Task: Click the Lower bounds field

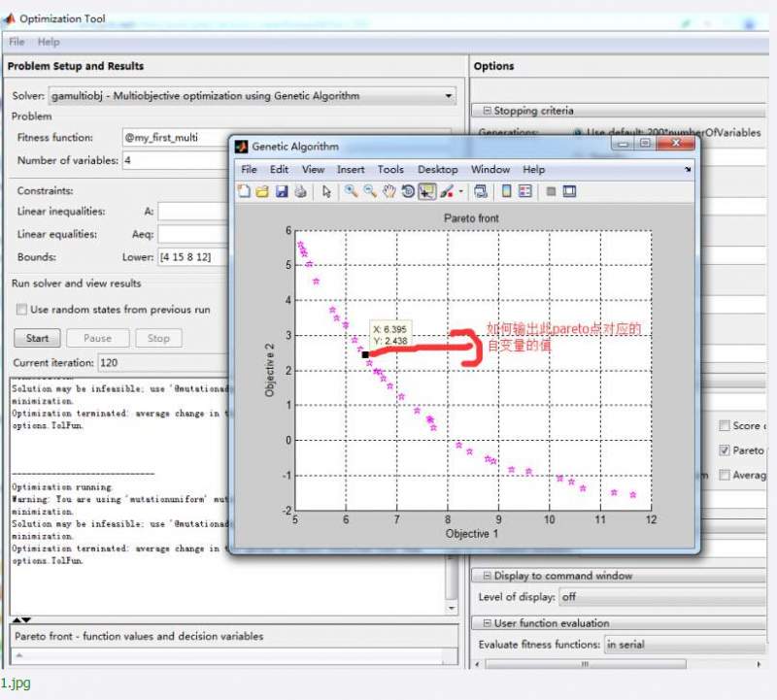Action: click(x=193, y=257)
